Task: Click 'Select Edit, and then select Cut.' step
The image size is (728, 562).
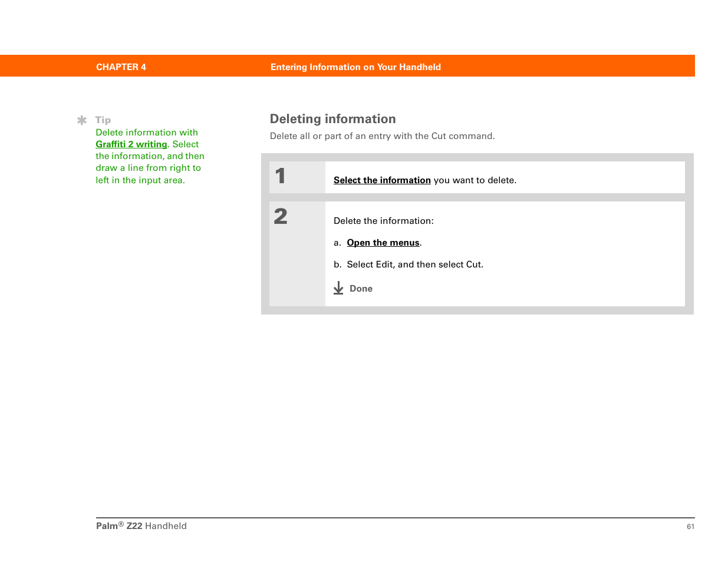Action: coord(415,265)
